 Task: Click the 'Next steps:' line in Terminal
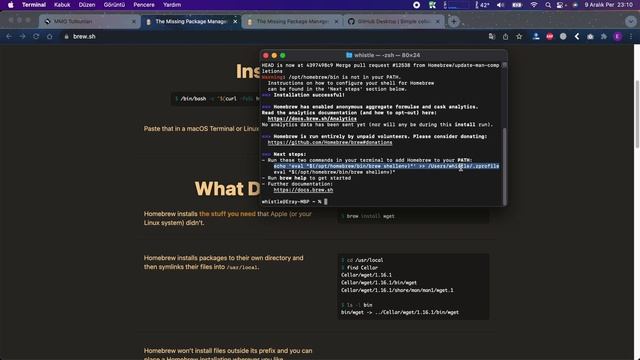tap(289, 154)
